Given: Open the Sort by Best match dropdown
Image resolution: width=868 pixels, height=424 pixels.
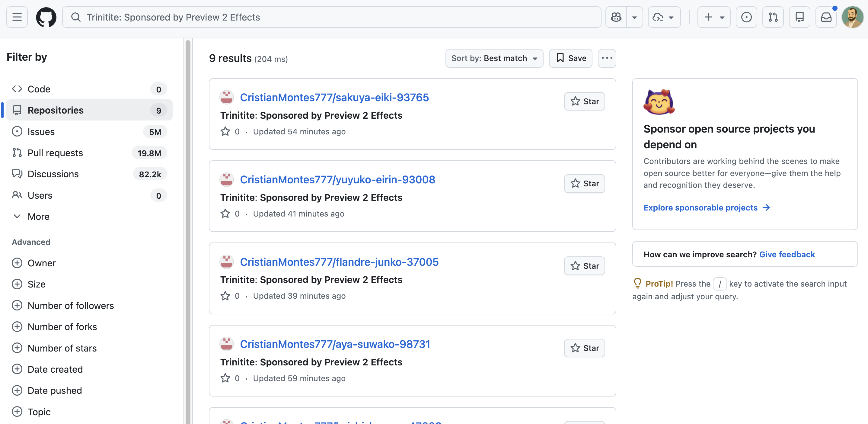Looking at the screenshot, I should (x=494, y=58).
